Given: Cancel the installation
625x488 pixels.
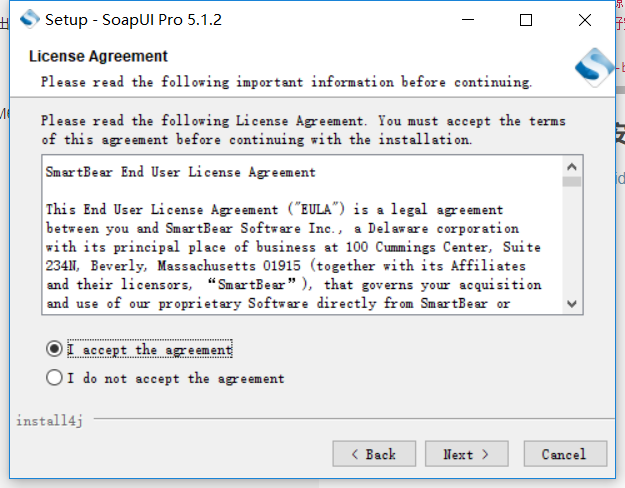Looking at the screenshot, I should [564, 454].
